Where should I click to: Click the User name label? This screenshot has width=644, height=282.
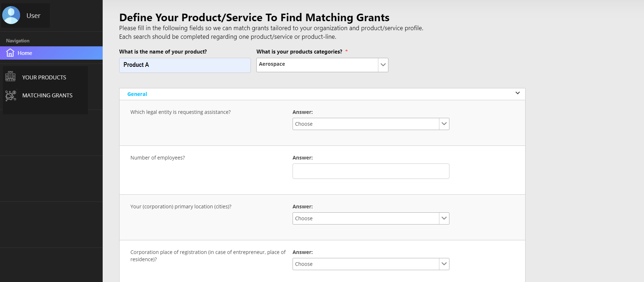(x=33, y=16)
